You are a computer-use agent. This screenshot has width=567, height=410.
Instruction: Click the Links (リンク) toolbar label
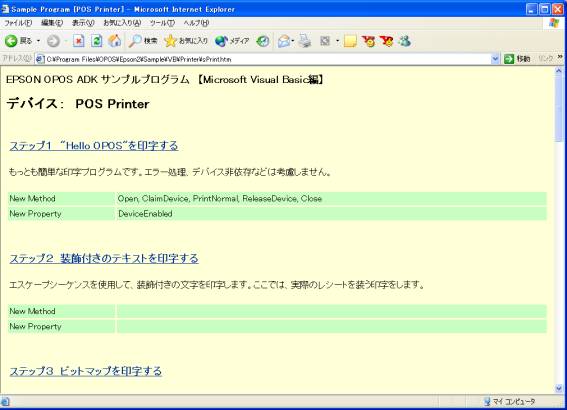[x=546, y=59]
